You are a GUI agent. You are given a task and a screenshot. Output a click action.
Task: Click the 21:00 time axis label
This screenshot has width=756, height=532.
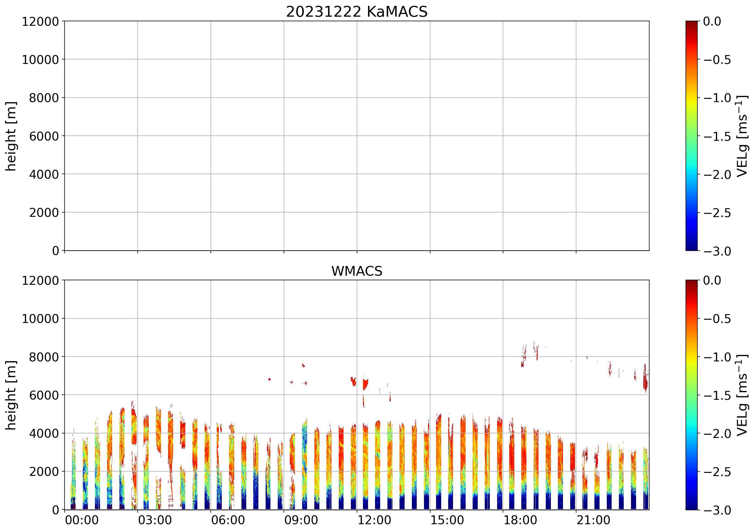click(x=593, y=520)
